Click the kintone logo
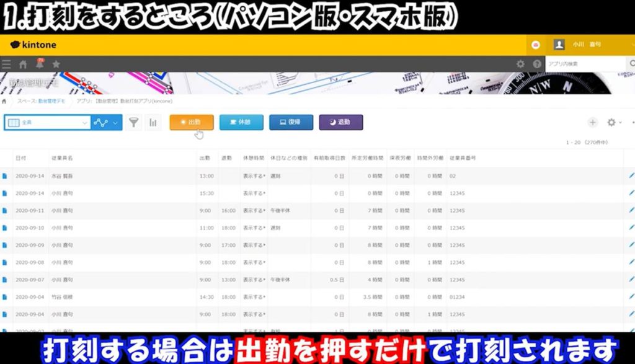Viewport: 635px width, 364px height. click(x=34, y=44)
